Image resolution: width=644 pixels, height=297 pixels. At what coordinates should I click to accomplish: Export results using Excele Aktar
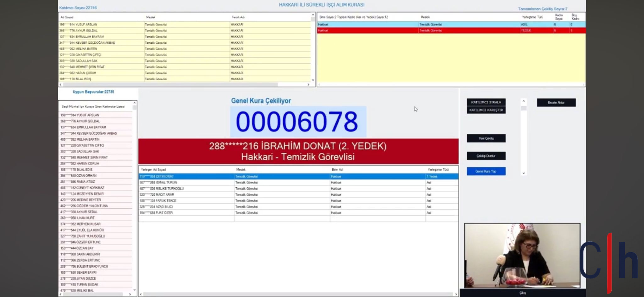coord(556,102)
